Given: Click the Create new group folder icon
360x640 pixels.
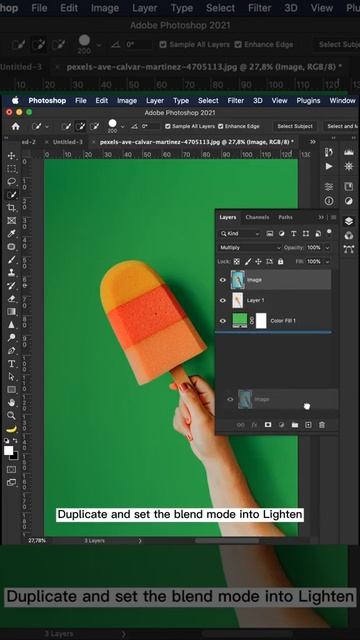Looking at the screenshot, I should pos(295,425).
